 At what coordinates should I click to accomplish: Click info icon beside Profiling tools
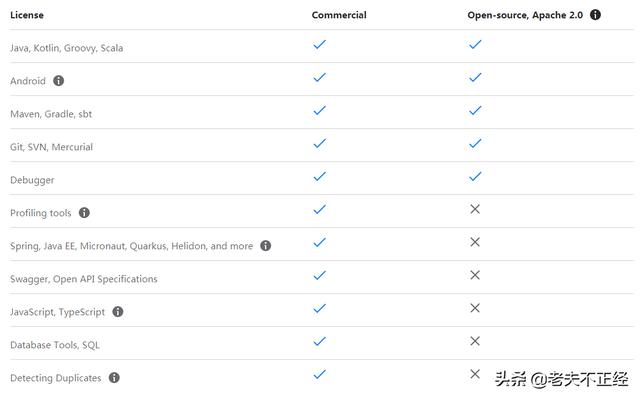coord(84,213)
